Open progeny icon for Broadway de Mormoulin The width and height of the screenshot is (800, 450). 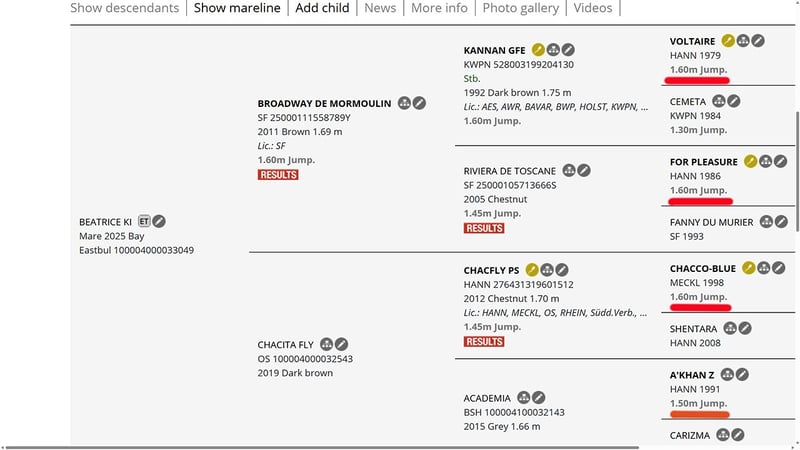click(404, 103)
